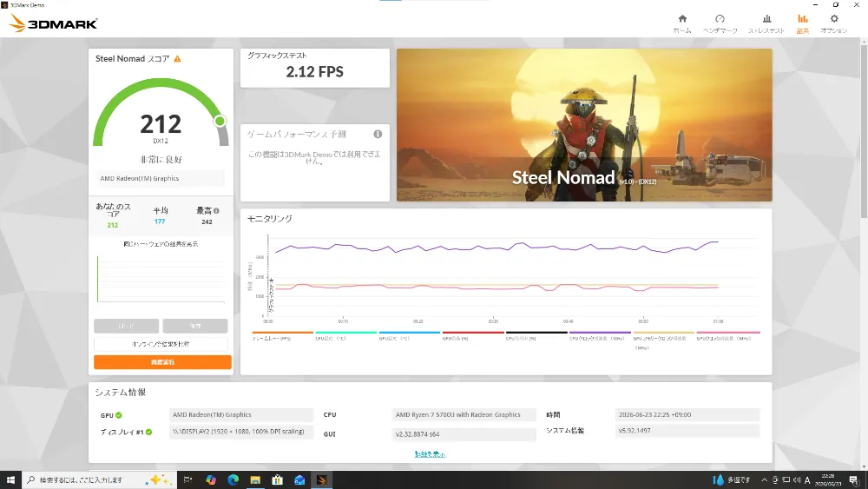Click the graphics test marker in monitoring chart

tap(271, 296)
